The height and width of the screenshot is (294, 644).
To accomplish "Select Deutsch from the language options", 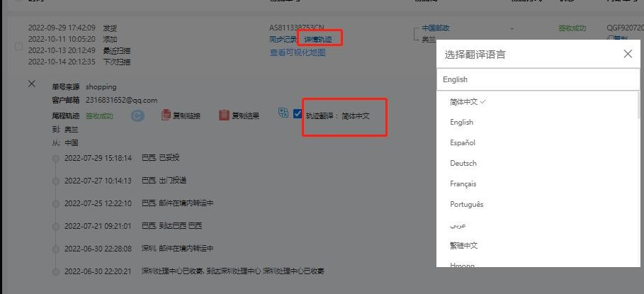I will (x=463, y=163).
